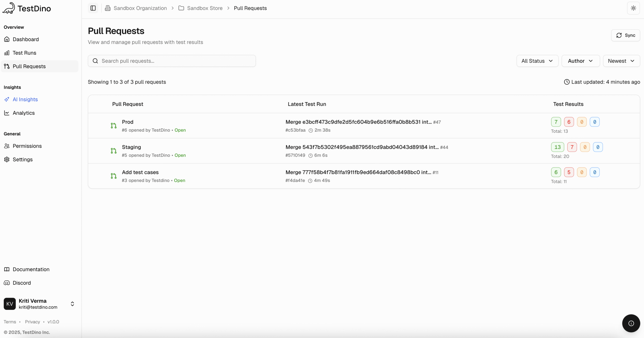Open Sandbox Store from breadcrumb
Viewport: 644px width, 338px height.
pyautogui.click(x=204, y=8)
